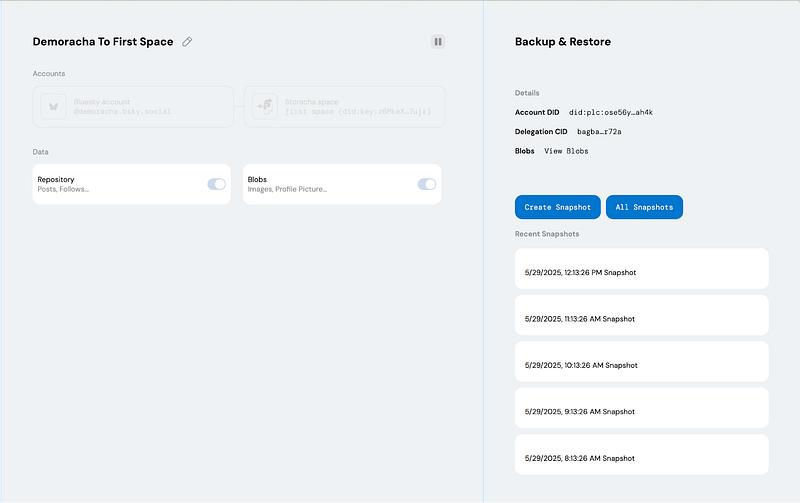The image size is (800, 503).
Task: Click the Demoracha To First Space title
Action: click(103, 42)
